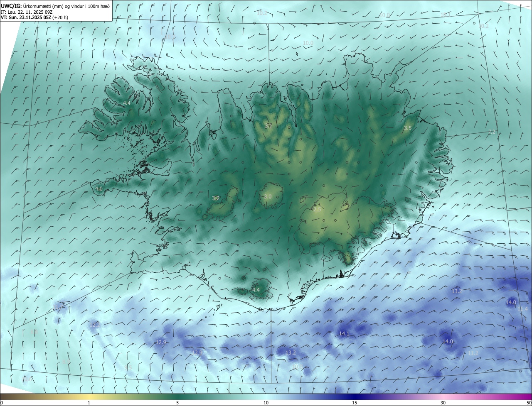Click the 14.1 value label over the ocean
532x406 pixels.
click(x=344, y=333)
